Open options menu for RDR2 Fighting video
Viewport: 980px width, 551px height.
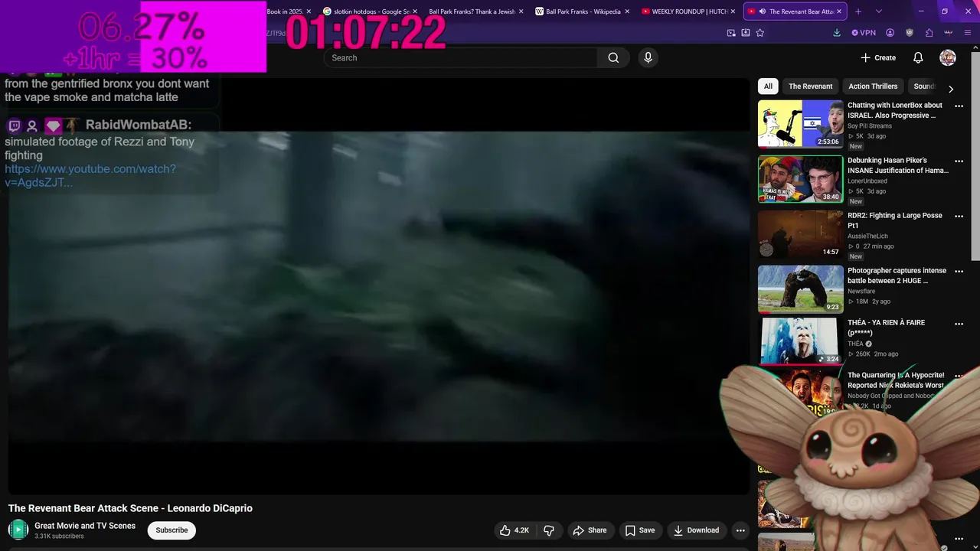pos(959,217)
